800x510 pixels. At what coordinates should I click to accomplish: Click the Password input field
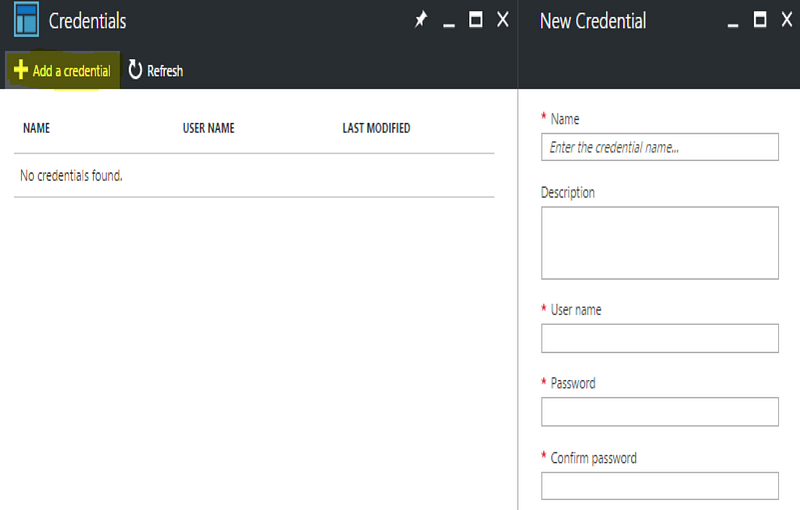point(660,412)
